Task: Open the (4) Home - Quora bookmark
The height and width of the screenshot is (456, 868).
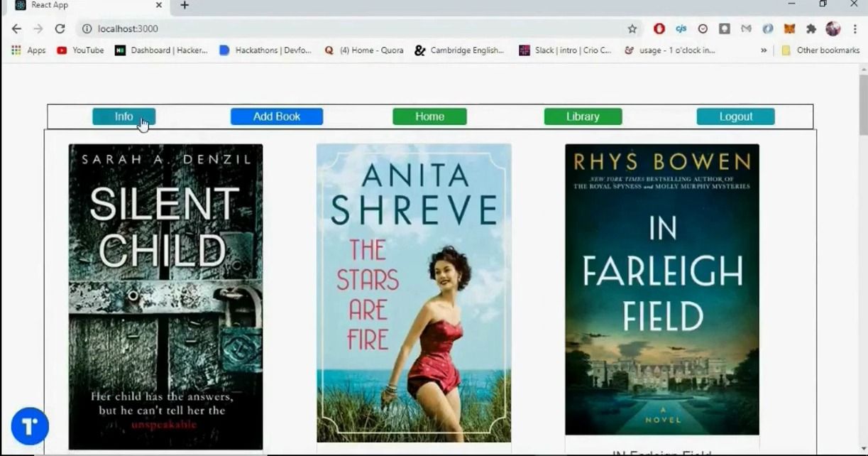Action: pos(363,50)
